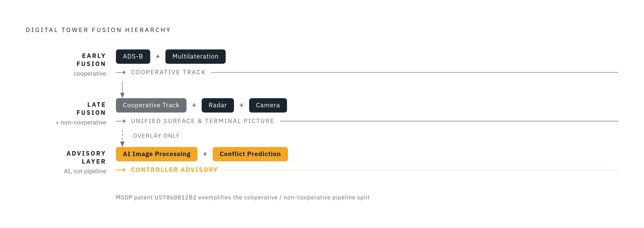
Task: Click the ADS-B box
Action: click(x=133, y=57)
